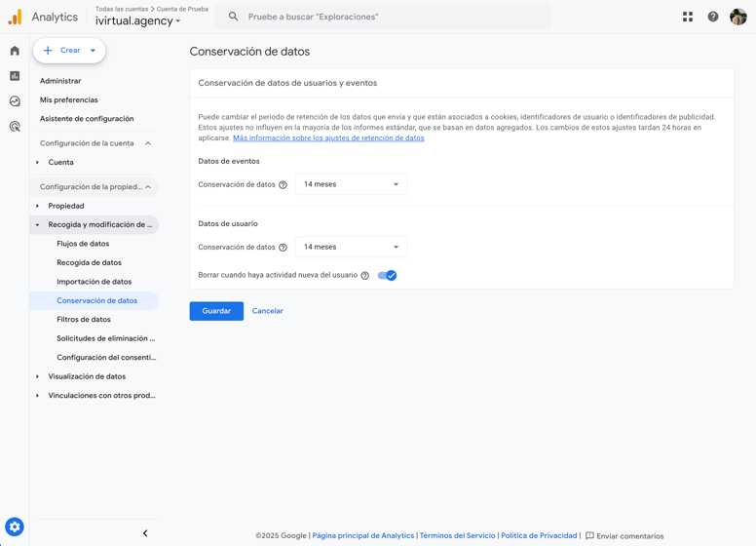Click help icon beside event data retention

pyautogui.click(x=283, y=184)
